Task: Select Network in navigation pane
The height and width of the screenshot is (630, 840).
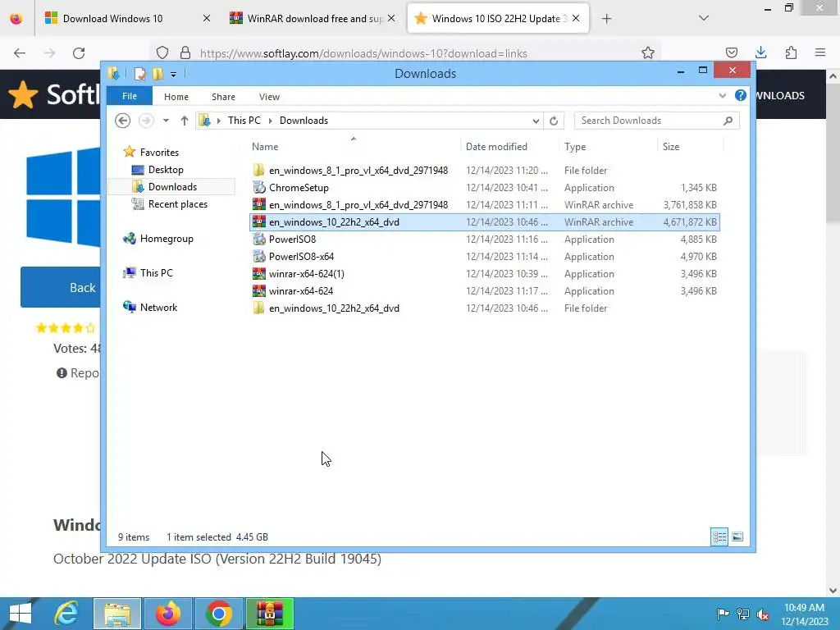Action: pos(158,308)
